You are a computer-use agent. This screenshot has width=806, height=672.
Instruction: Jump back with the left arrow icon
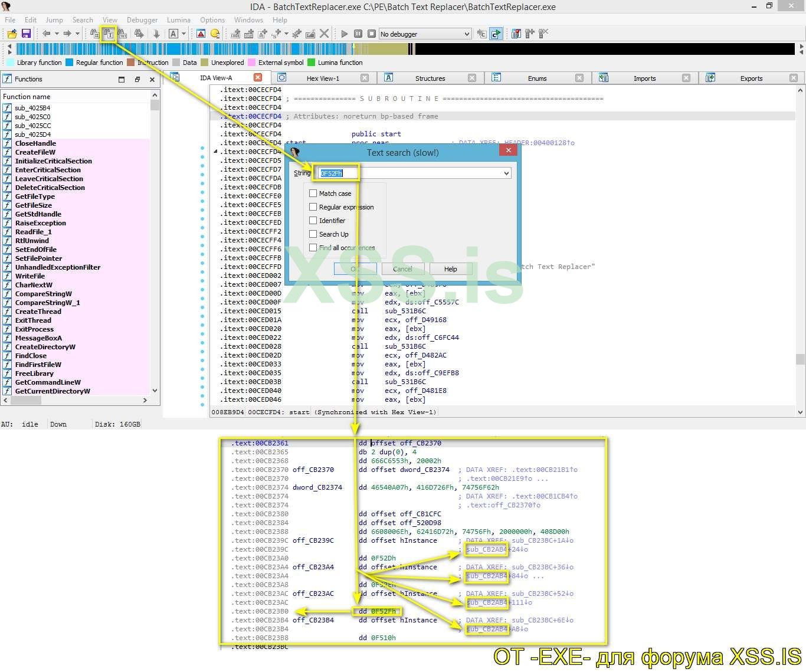[x=46, y=34]
